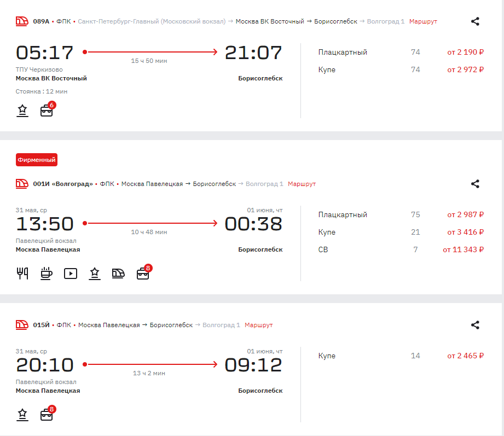Viewport: 504px width, 436px height.
Task: Click rating star icon for train 015Й
Action: click(x=22, y=415)
